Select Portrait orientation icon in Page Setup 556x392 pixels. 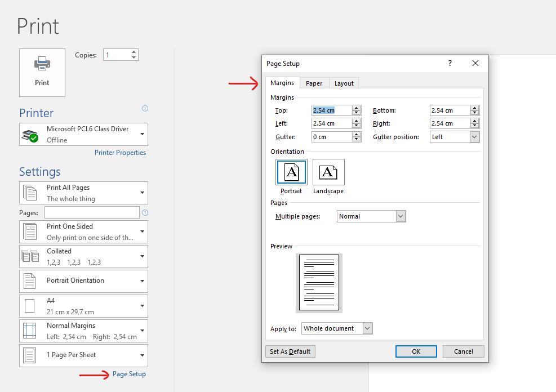point(291,172)
